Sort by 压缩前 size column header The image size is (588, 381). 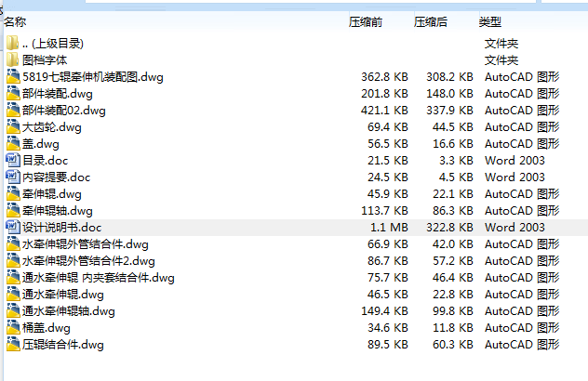[x=366, y=21]
